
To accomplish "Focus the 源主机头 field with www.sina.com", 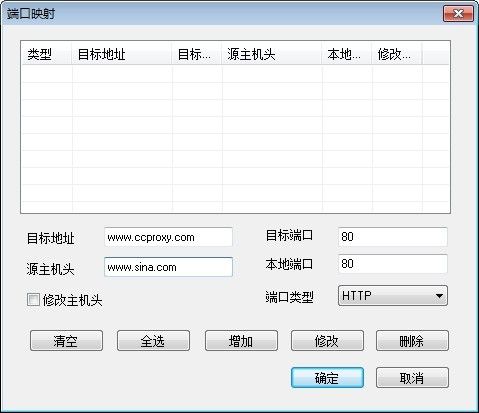I will 168,267.
